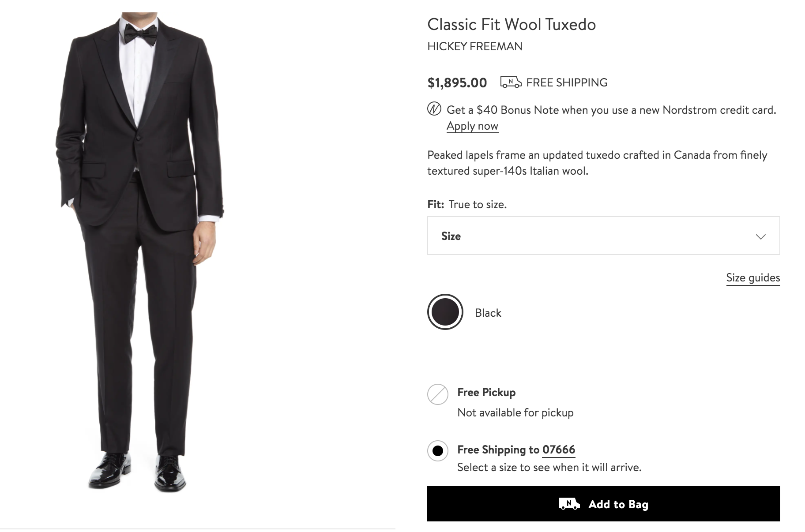805x532 pixels.
Task: Click the crossed-circle Free Pickup icon
Action: click(x=437, y=392)
